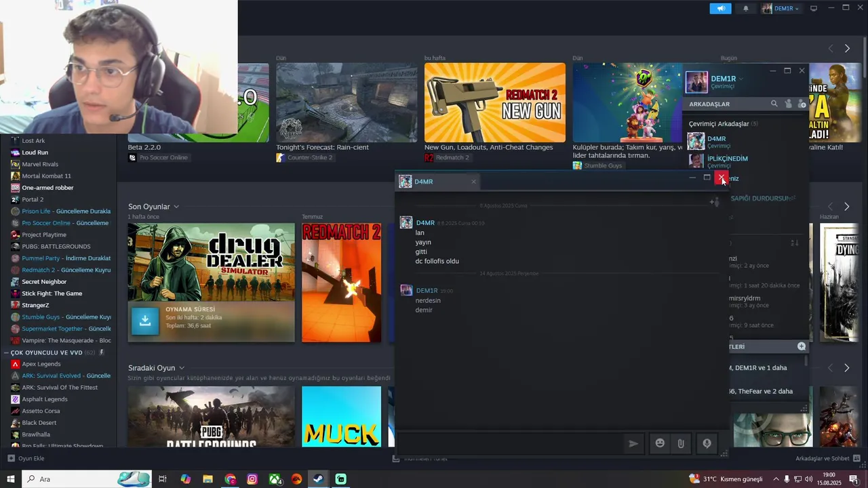Select Black Desert in the library
The image size is (868, 488).
pyautogui.click(x=39, y=423)
